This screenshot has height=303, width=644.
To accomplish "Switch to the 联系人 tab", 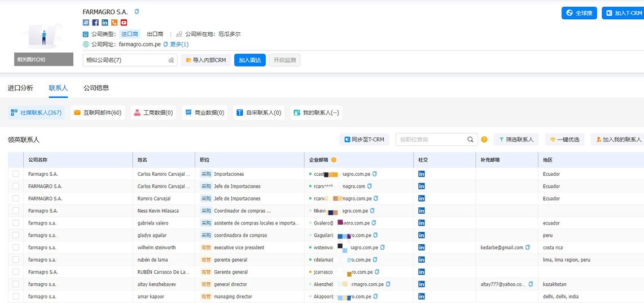I will pyautogui.click(x=58, y=88).
